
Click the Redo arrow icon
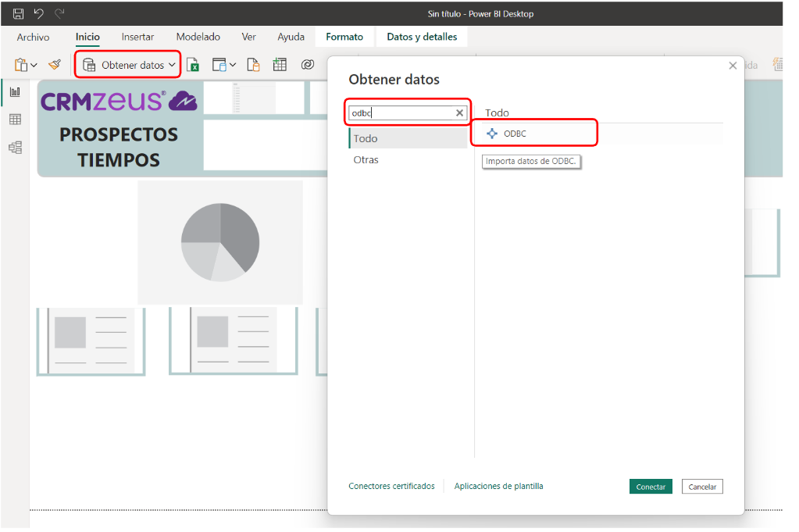point(59,13)
